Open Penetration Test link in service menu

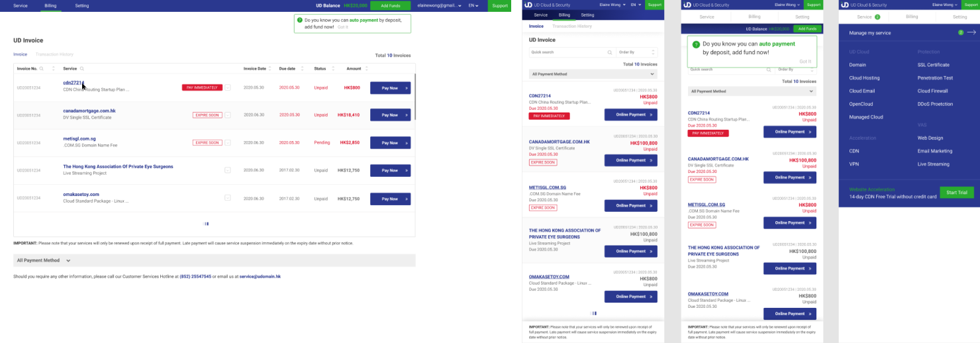point(934,78)
